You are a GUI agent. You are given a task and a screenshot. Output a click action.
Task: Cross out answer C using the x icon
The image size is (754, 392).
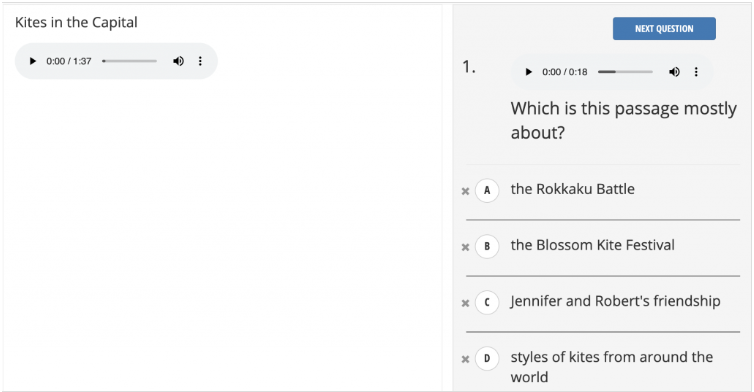465,303
